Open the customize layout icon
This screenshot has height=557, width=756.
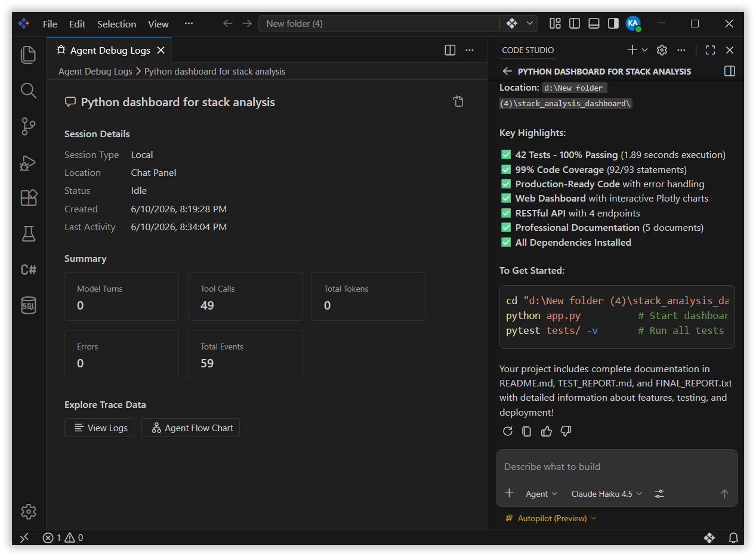555,23
